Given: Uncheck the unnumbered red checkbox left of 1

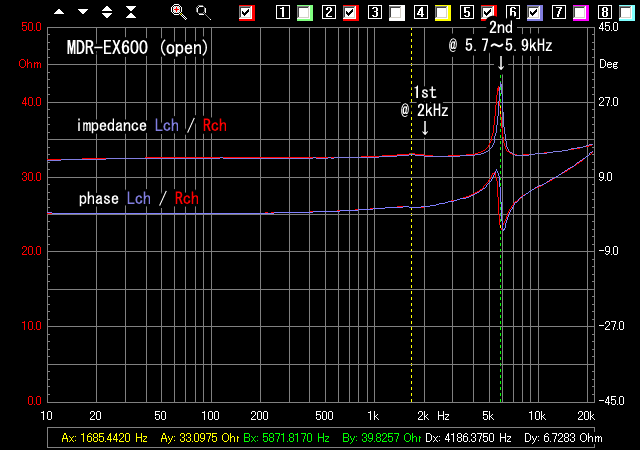Looking at the screenshot, I should 248,13.
